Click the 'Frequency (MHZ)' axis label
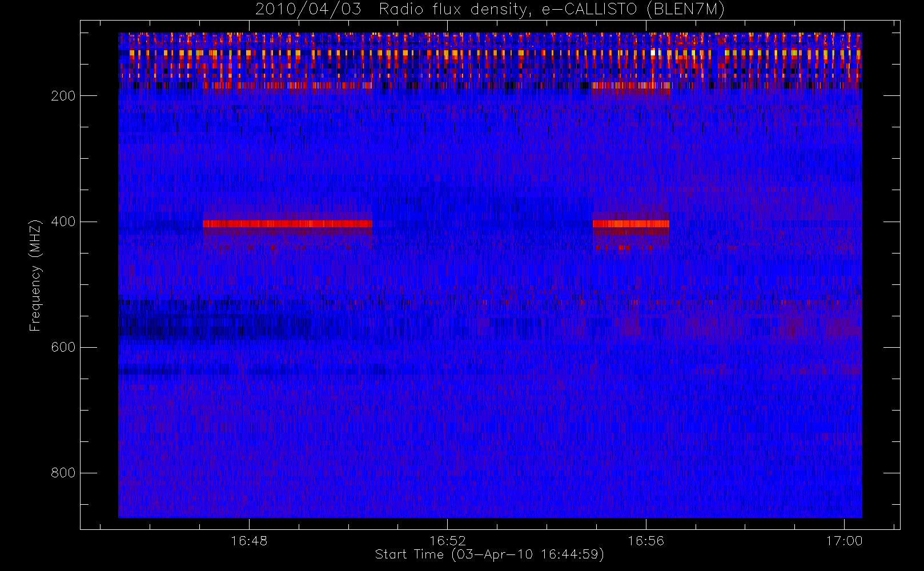The height and width of the screenshot is (571, 924). (x=35, y=275)
